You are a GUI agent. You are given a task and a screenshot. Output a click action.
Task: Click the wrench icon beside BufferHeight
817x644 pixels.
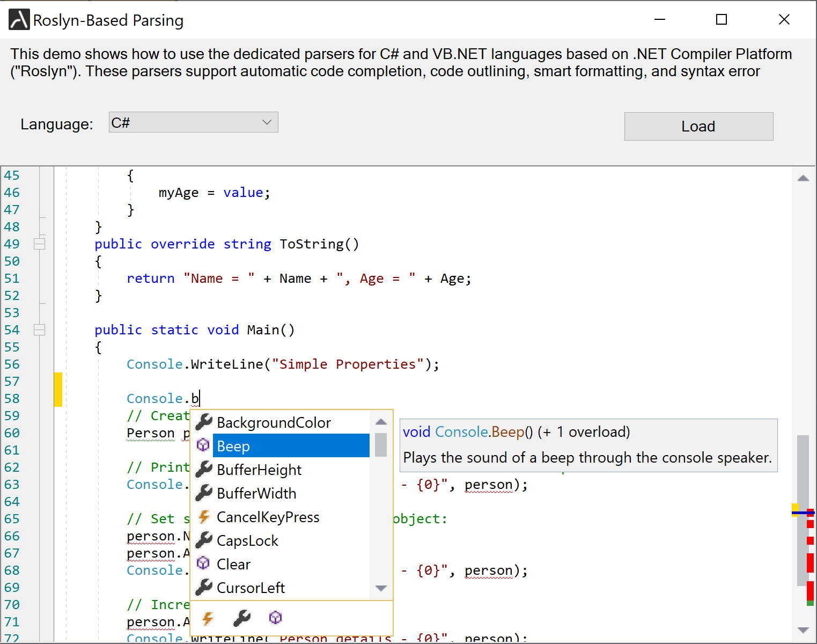click(x=204, y=470)
